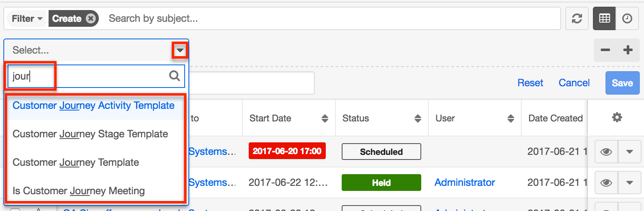The height and width of the screenshot is (211, 644).
Task: Click the Reset filter link
Action: click(x=530, y=83)
